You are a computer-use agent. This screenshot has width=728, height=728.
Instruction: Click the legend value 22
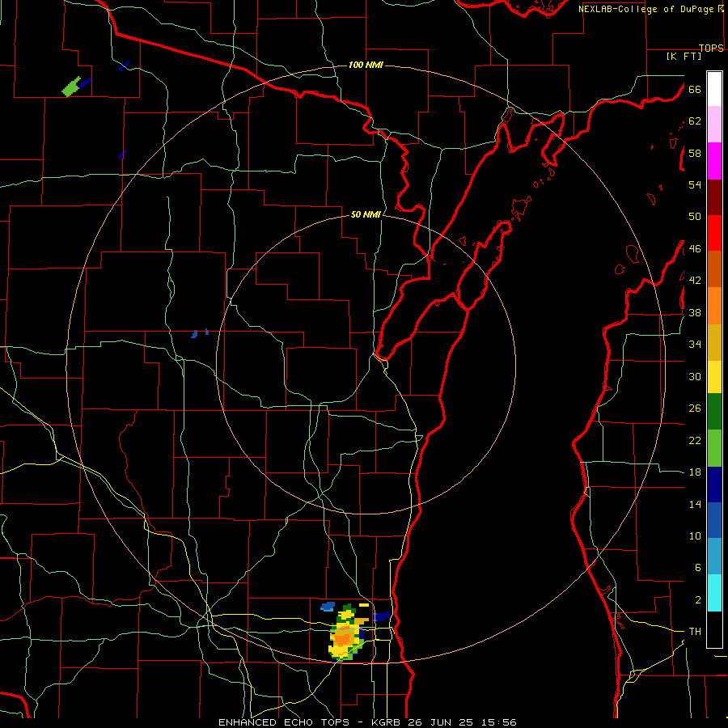(x=695, y=441)
